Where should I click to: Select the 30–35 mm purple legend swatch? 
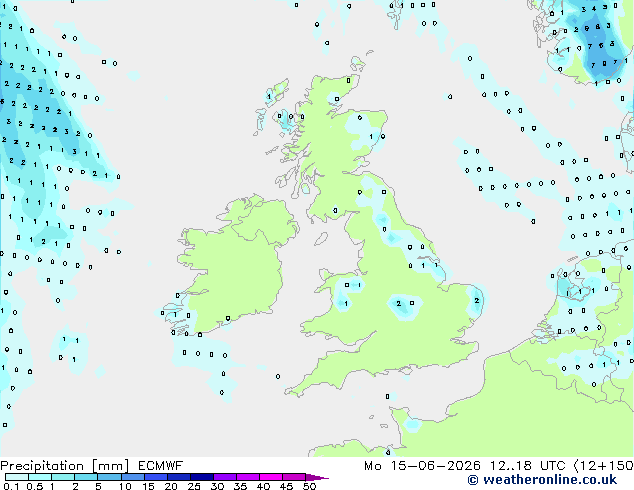[x=225, y=477]
